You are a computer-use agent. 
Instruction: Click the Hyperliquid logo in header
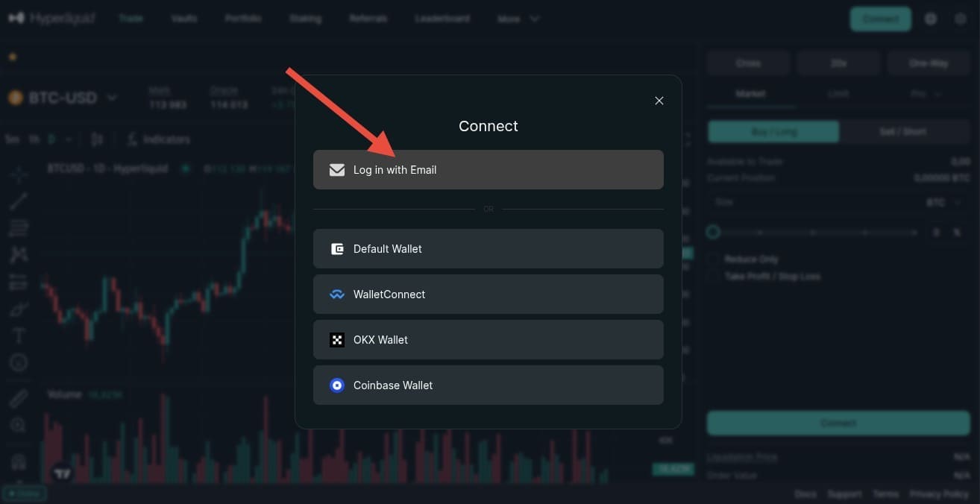click(51, 18)
